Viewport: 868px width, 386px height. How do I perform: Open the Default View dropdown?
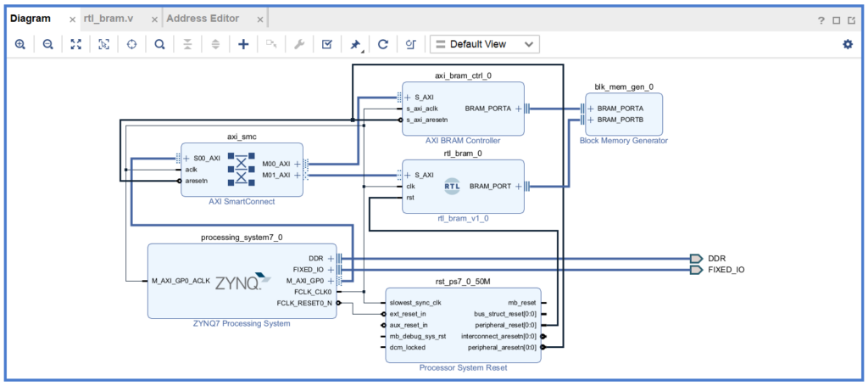click(484, 44)
